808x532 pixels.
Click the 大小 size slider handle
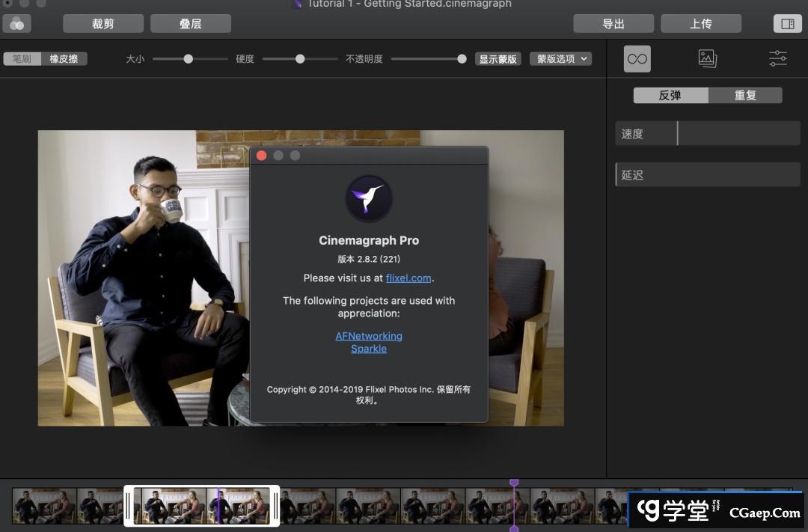point(189,58)
